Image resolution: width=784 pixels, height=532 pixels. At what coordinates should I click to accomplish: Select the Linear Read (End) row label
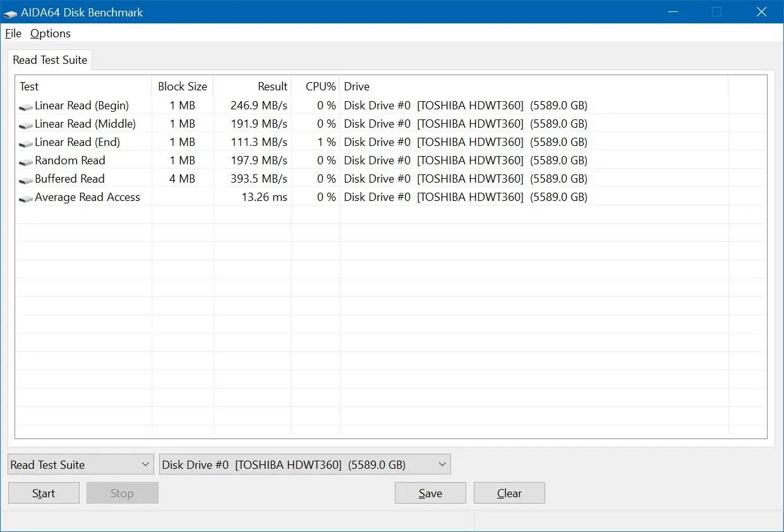coord(77,142)
